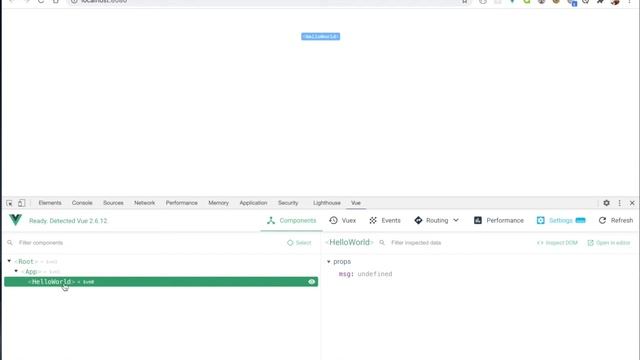Click the eye icon on HelloWorld row
Screen dimensions: 640x360
tap(311, 282)
